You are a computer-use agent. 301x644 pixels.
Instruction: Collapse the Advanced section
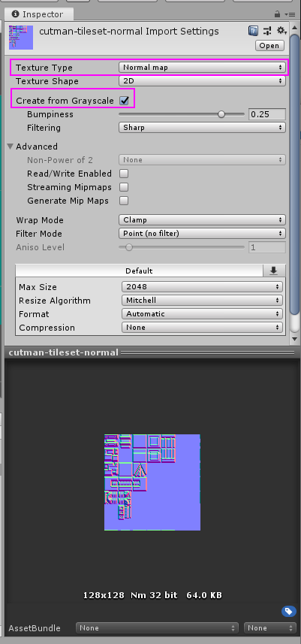[x=10, y=147]
